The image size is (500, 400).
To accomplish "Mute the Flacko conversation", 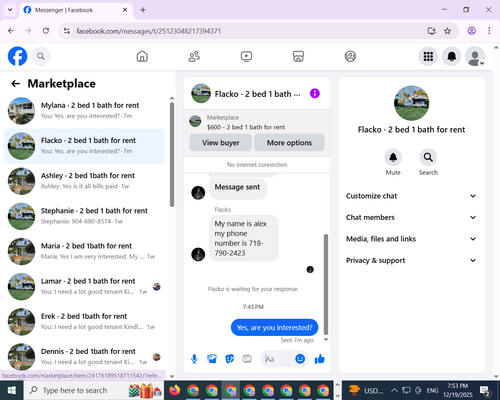I will click(x=393, y=157).
